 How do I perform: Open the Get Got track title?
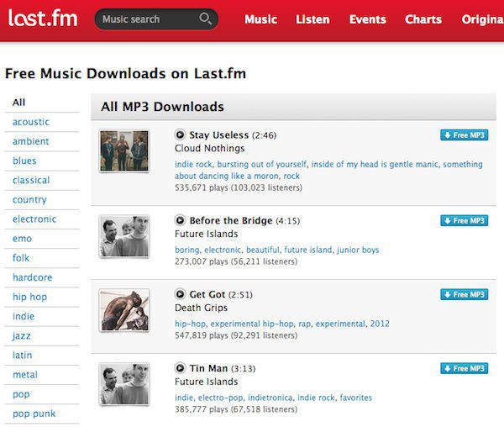pyautogui.click(x=207, y=294)
